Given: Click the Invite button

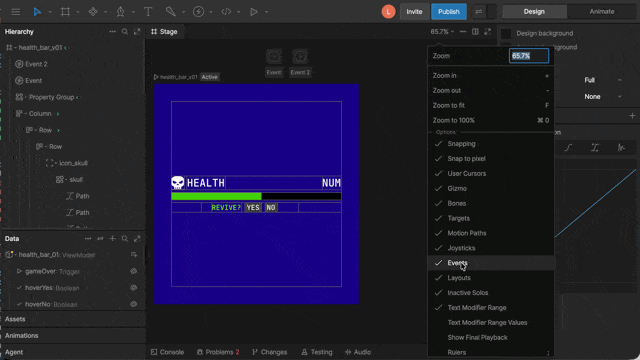Looking at the screenshot, I should pos(414,11).
